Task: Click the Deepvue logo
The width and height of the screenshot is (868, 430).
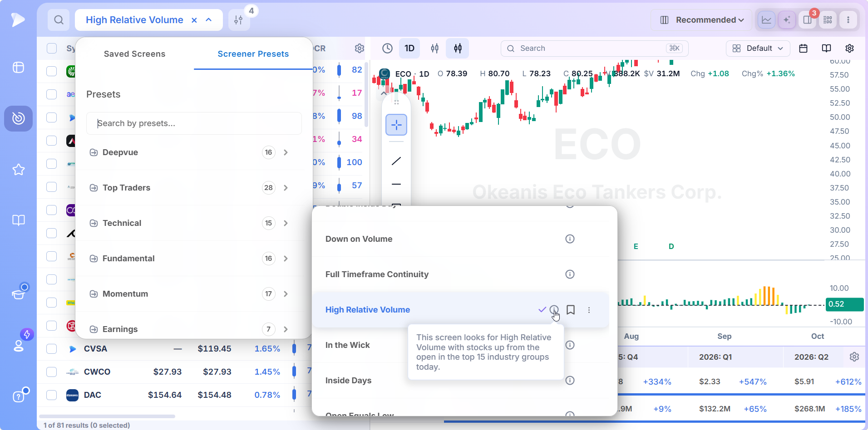Action: click(18, 20)
